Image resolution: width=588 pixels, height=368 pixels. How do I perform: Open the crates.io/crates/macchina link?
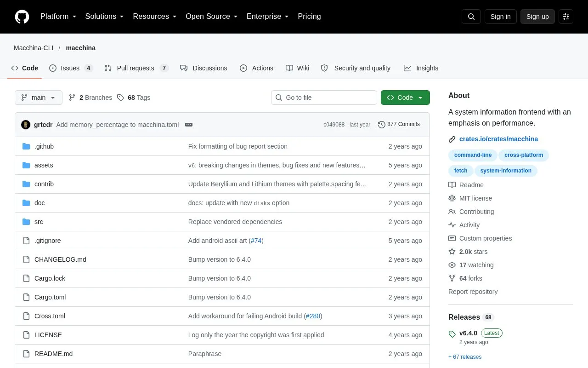pos(498,139)
